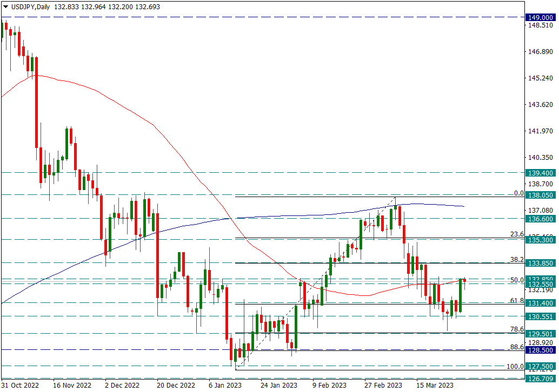Click the 138.050 price level label

click(541, 195)
